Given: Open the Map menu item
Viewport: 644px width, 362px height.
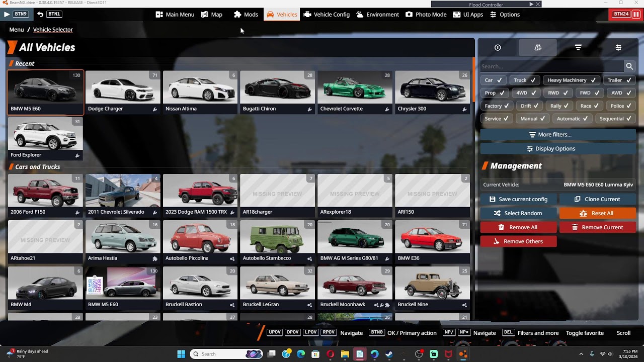Looking at the screenshot, I should (x=212, y=15).
